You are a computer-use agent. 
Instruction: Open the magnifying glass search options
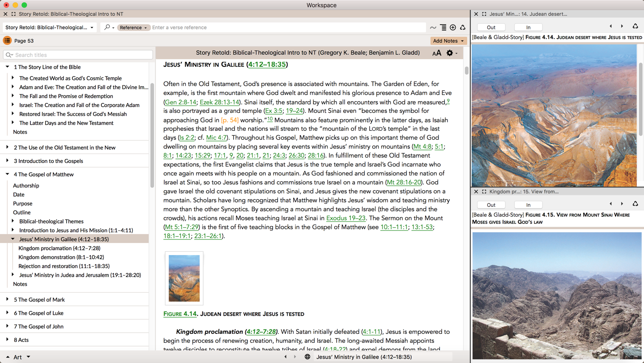tap(108, 27)
